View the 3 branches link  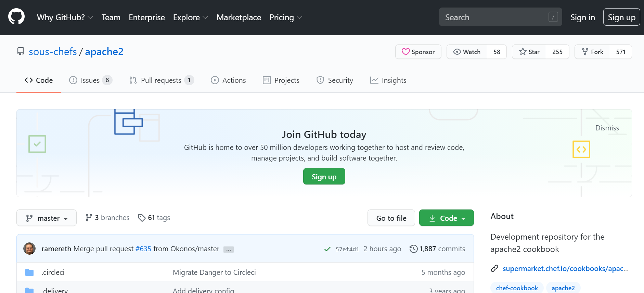tap(107, 218)
